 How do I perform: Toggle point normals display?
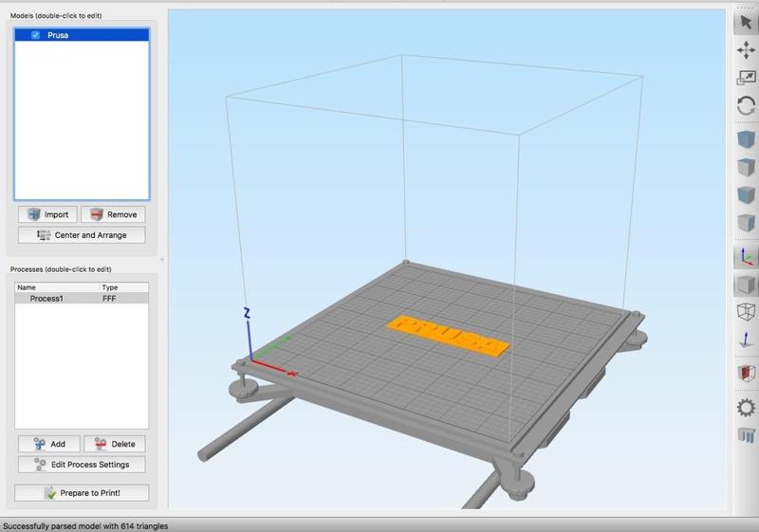pos(746,339)
